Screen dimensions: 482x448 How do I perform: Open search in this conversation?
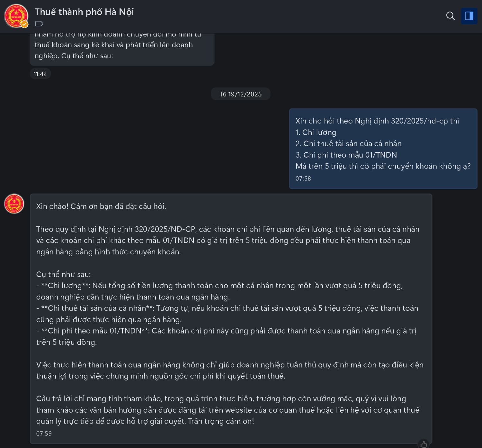coord(450,16)
